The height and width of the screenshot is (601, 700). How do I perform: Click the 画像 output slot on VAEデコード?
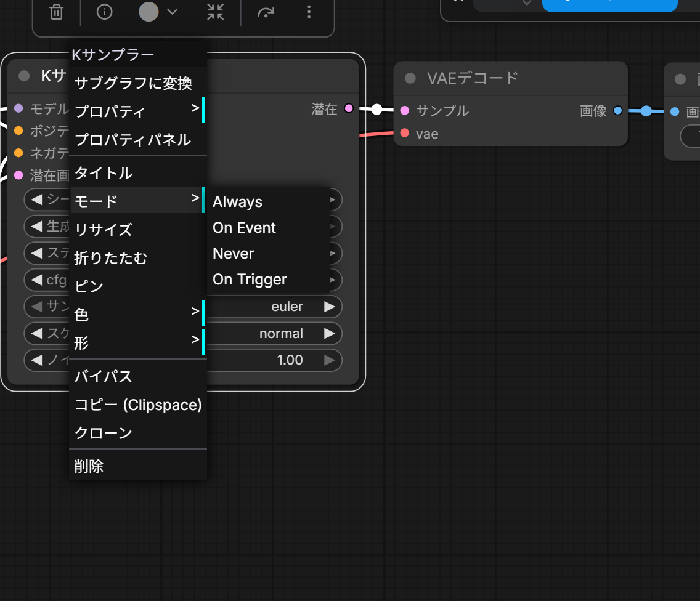point(618,110)
